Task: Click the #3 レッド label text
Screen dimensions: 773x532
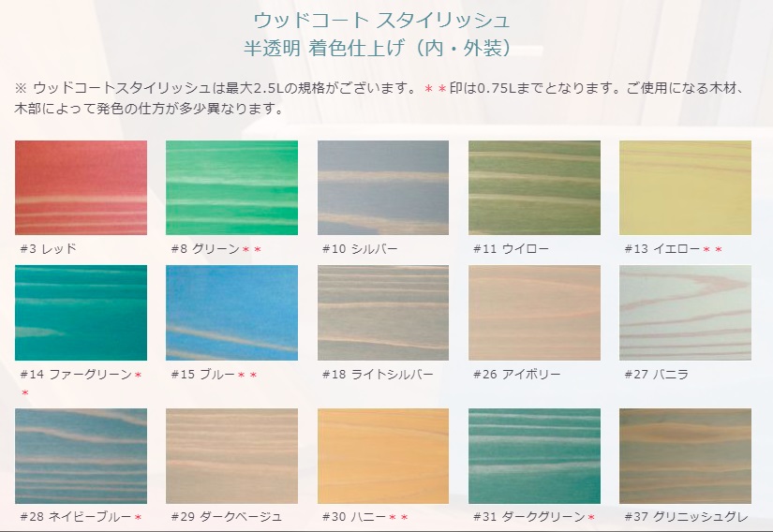Action: 49,249
